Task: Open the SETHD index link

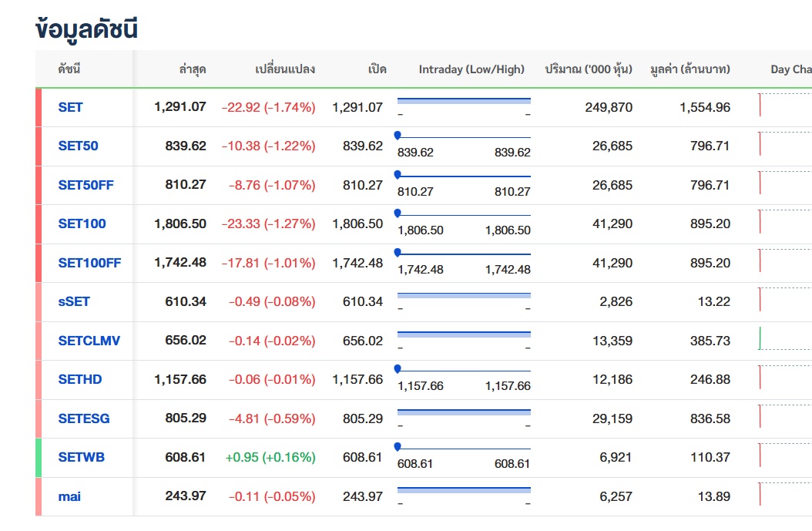Action: click(x=80, y=379)
